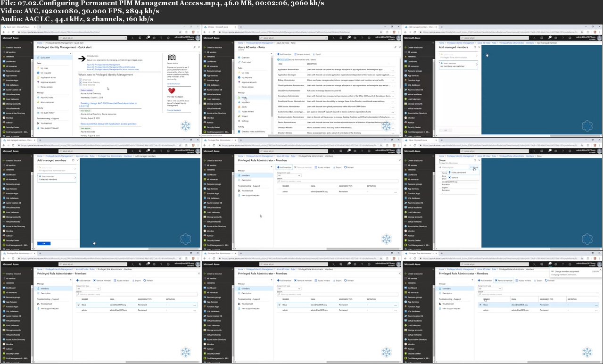Expand Select members showing 1 selected members

pos(57,177)
